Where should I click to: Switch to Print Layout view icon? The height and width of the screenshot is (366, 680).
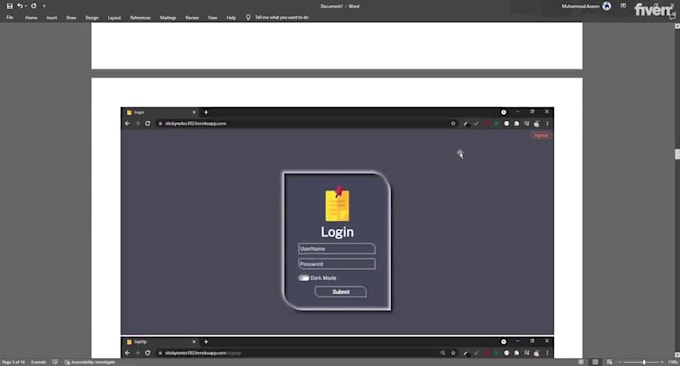[x=595, y=362]
